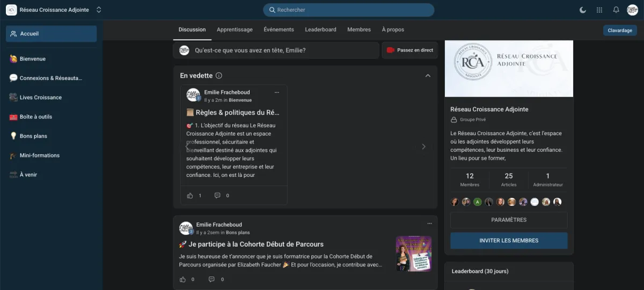Click the Rechercher search field
Image resolution: width=644 pixels, height=290 pixels.
coord(348,10)
